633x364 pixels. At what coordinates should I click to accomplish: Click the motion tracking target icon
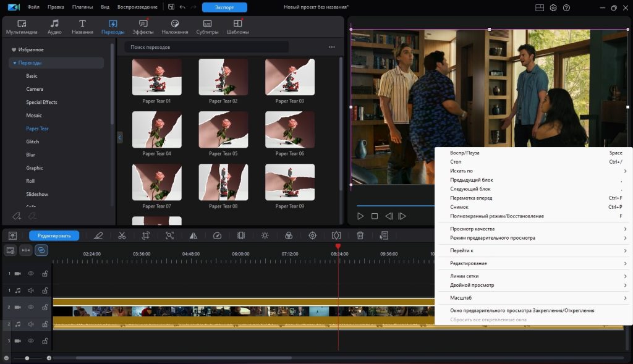(x=312, y=235)
